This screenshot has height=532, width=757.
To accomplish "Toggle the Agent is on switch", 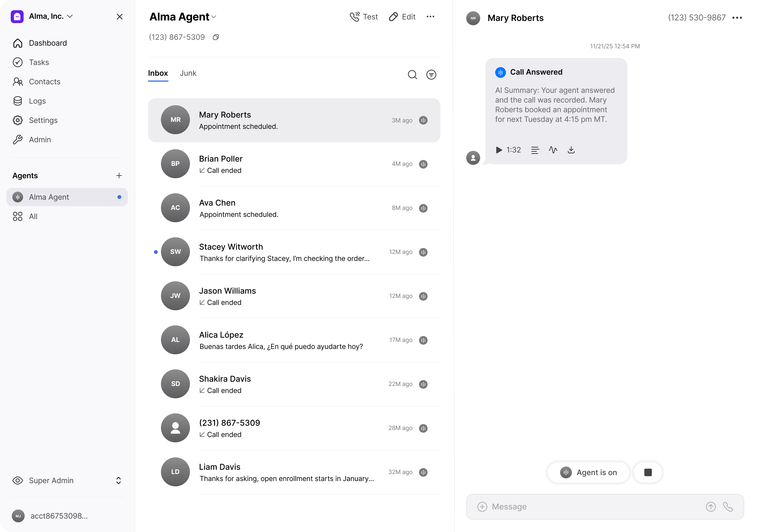I will pos(588,472).
